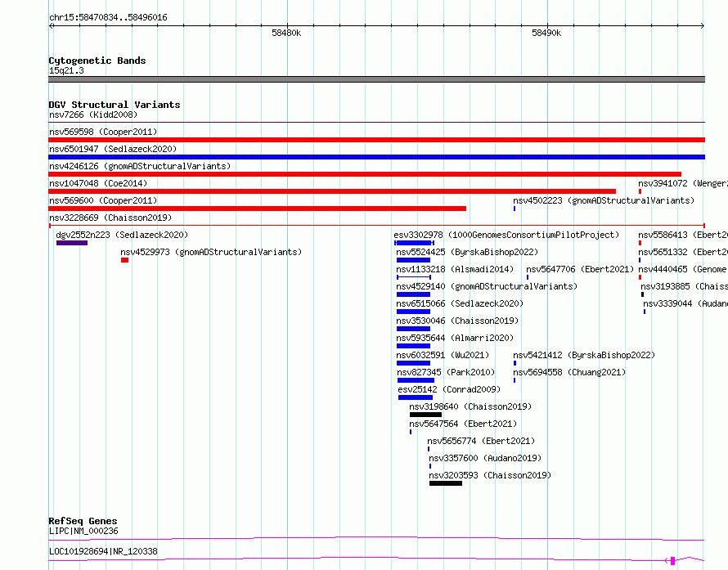Click the nsv4529973 (gnomADStructuralVariants) label
Viewport: 728px width, 570px height.
click(x=211, y=252)
